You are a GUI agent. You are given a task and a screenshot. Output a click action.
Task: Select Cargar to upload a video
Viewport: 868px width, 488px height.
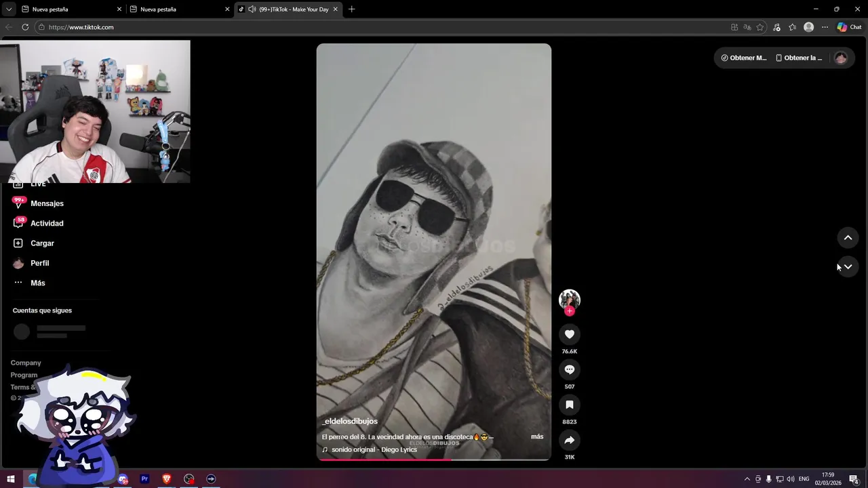[42, 243]
